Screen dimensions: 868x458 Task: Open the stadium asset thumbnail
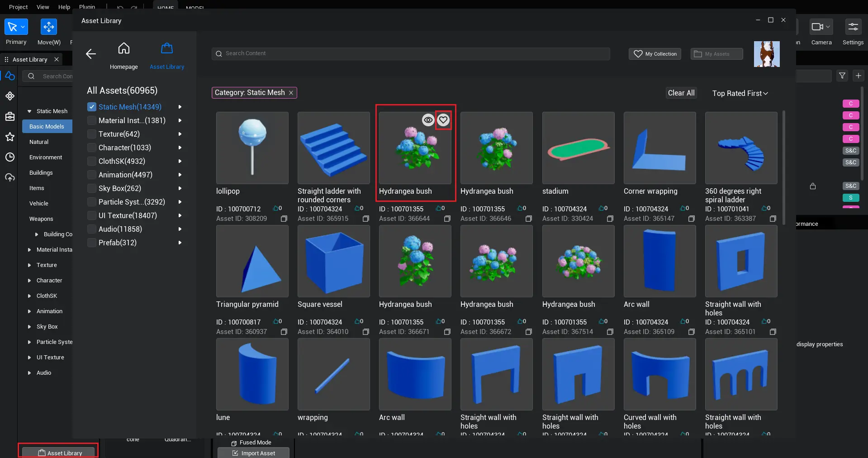point(579,148)
